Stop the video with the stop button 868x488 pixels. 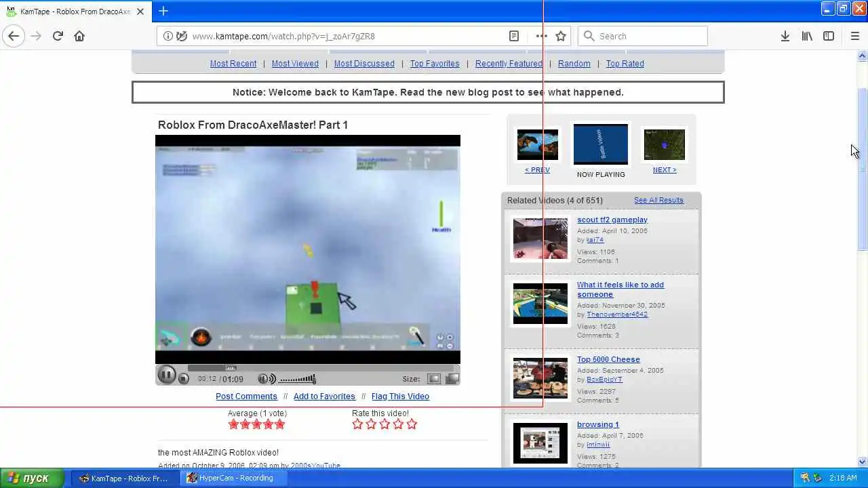pos(183,379)
